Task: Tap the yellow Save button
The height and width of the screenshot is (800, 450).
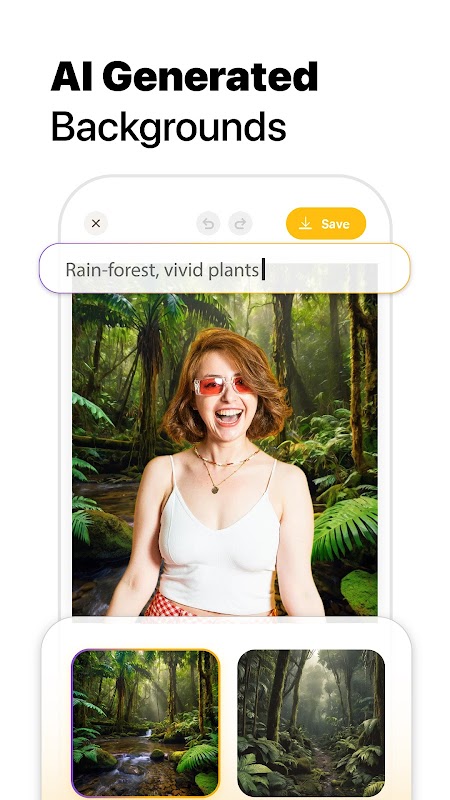Action: click(x=326, y=223)
